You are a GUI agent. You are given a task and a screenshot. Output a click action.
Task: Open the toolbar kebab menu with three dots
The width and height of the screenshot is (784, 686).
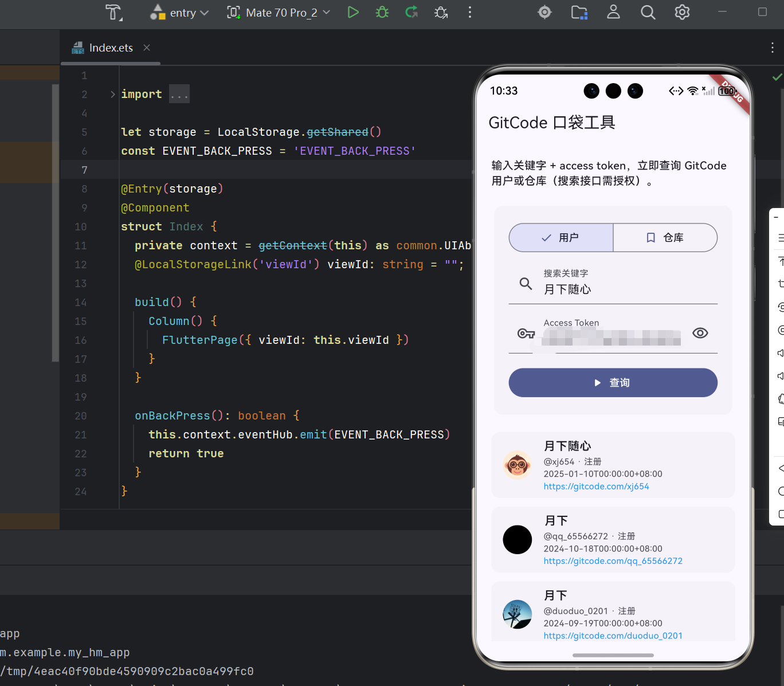(469, 12)
